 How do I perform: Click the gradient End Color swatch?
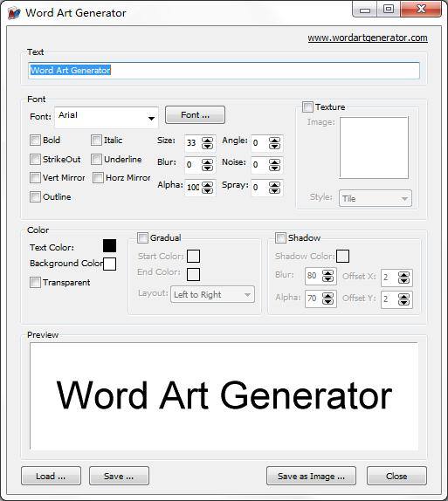point(194,274)
